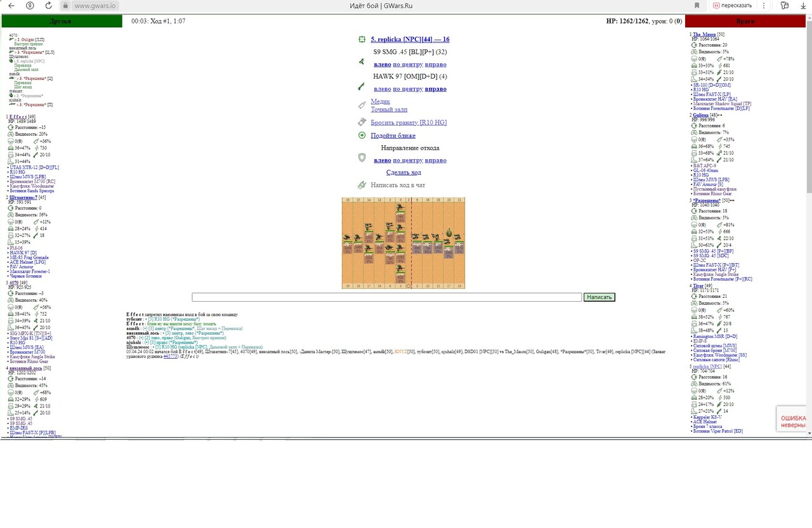Screen dimensions: 812x528
Task: Click the binoculars visibility icon under E f f e c t
Action: pyautogui.click(x=11, y=134)
